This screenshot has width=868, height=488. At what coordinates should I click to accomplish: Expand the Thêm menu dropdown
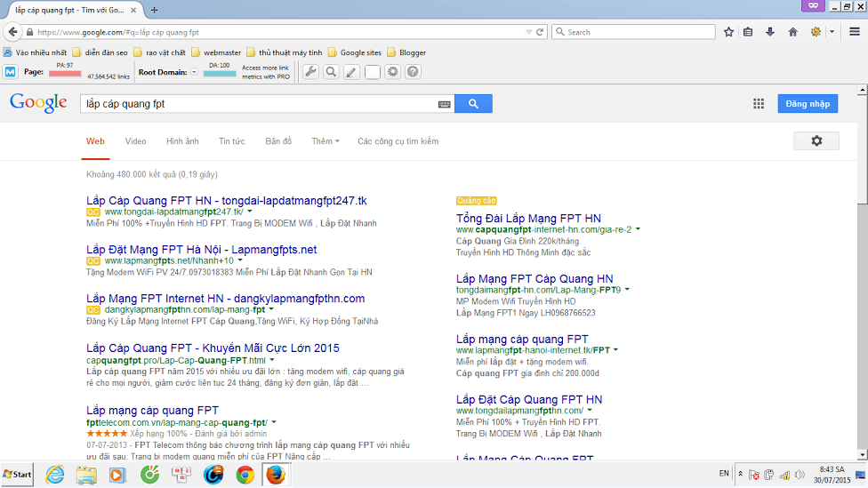(325, 141)
